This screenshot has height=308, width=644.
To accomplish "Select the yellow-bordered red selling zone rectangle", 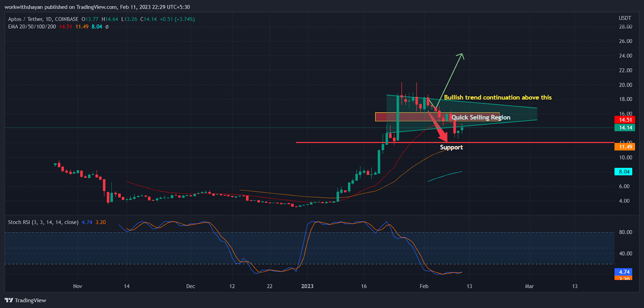I will (402, 117).
